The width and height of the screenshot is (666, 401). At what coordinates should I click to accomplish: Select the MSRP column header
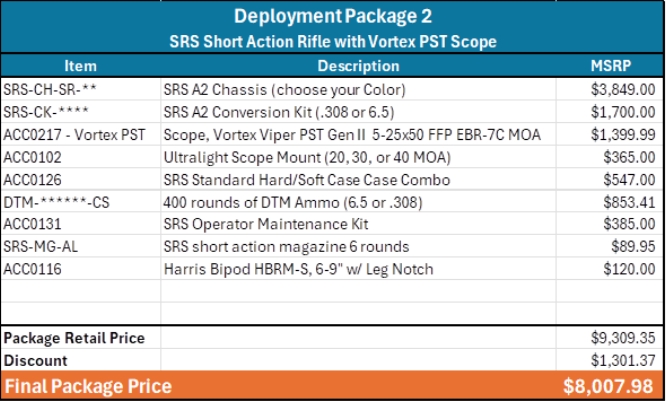(x=609, y=66)
